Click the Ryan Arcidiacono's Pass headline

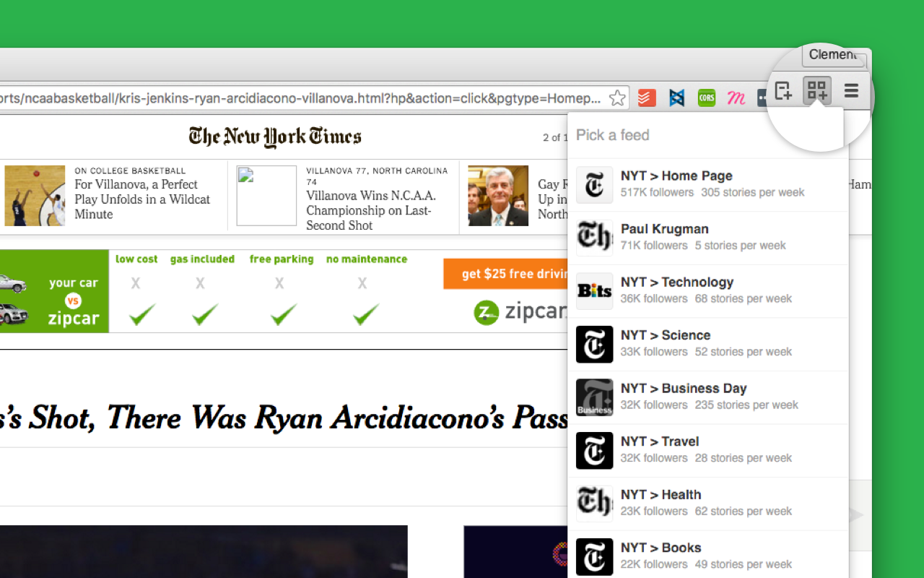[284, 418]
